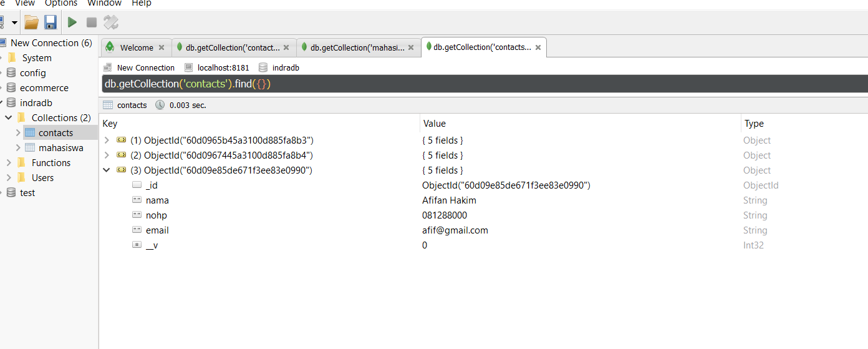
Task: Click the indradb database icon in query bar
Action: tap(263, 67)
